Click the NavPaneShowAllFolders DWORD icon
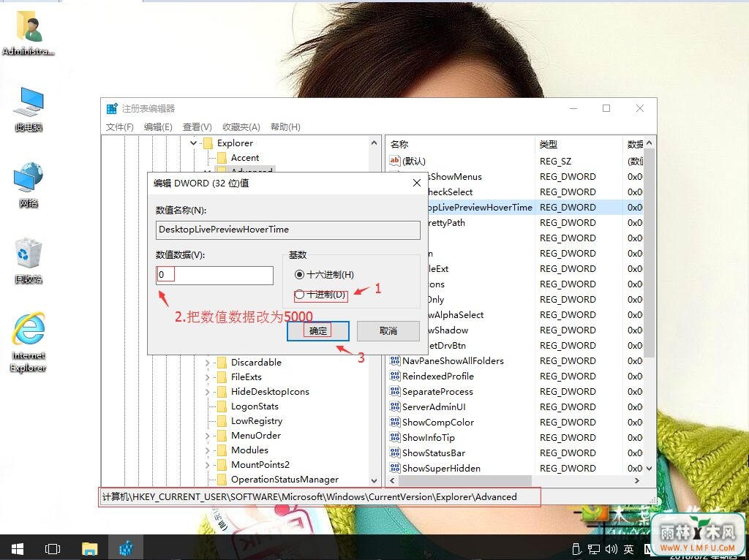The width and height of the screenshot is (749, 560). click(394, 360)
